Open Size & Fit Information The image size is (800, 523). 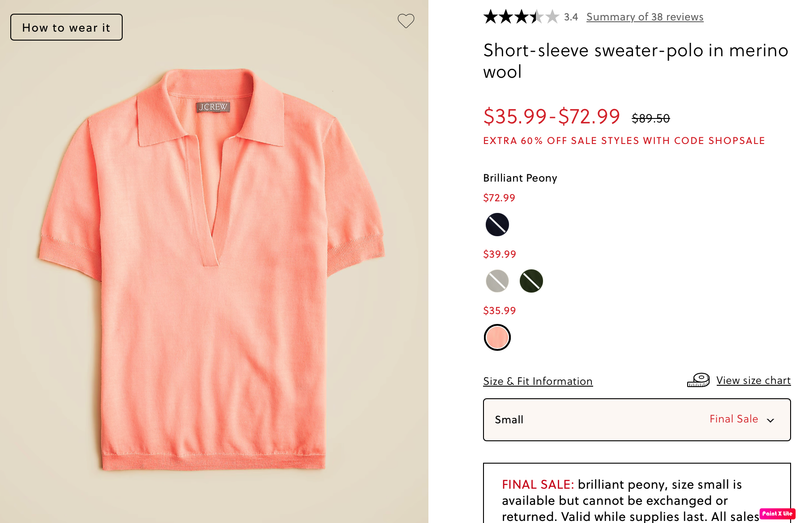pyautogui.click(x=537, y=381)
